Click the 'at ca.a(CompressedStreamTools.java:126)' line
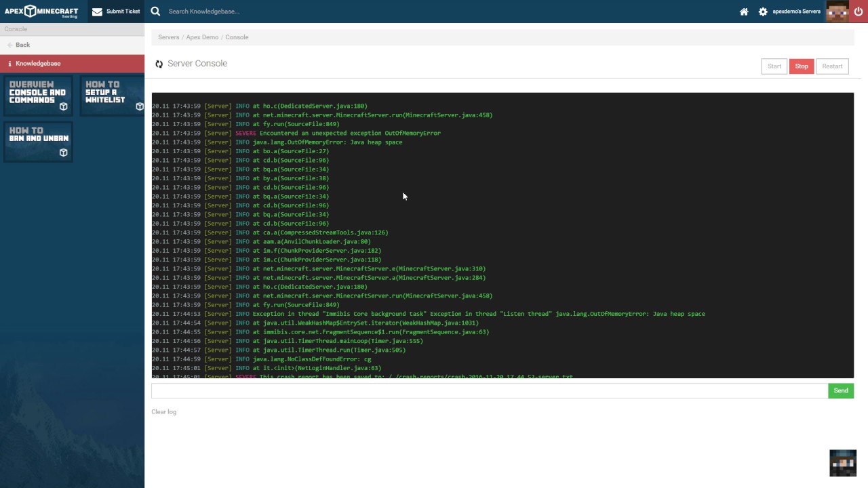The height and width of the screenshot is (488, 868). (270, 232)
